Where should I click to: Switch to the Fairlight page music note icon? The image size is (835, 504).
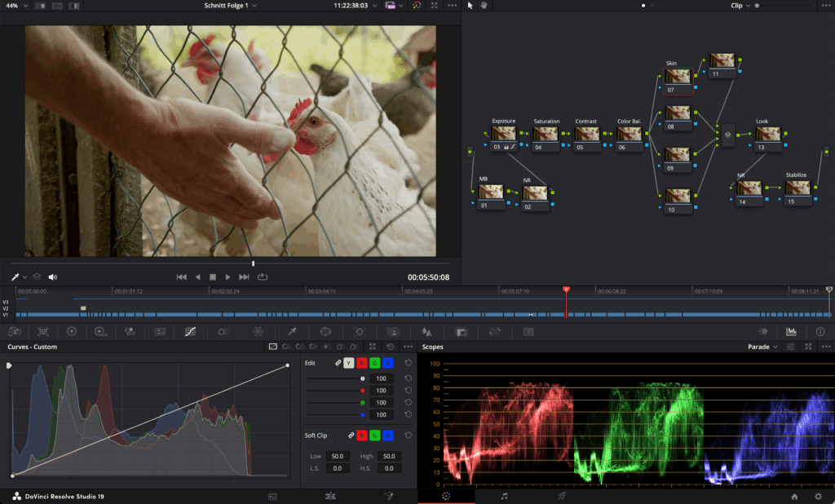pos(504,496)
